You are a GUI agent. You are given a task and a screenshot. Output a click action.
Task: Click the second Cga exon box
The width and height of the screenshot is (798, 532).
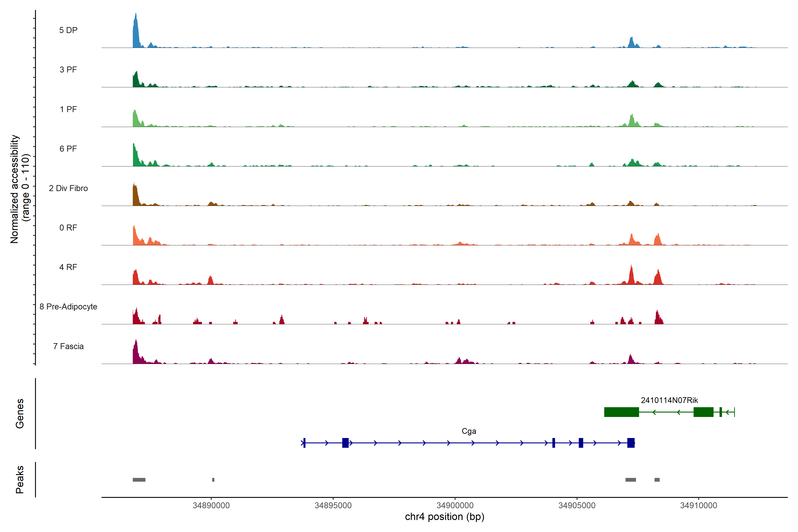coord(345,443)
